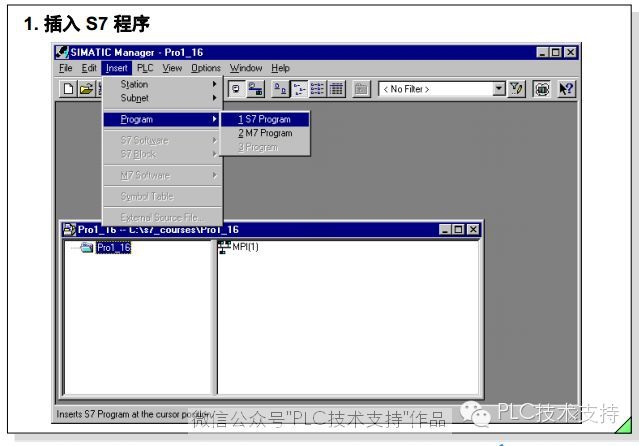Click the SIMATIC Manager title bar icon
The height and width of the screenshot is (446, 639).
pos(62,52)
